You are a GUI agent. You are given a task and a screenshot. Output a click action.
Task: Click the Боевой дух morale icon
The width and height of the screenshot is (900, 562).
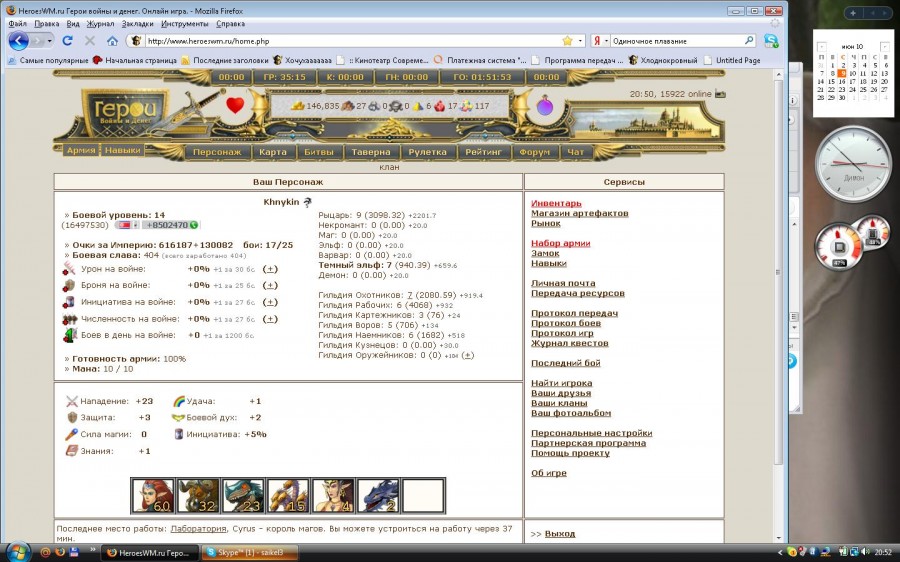(179, 418)
